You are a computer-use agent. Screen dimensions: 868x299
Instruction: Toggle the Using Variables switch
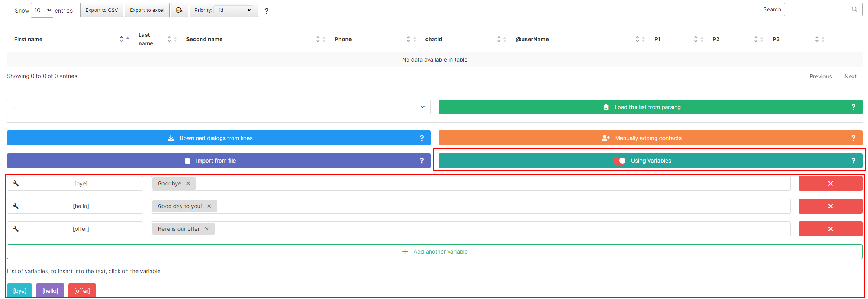coord(620,161)
